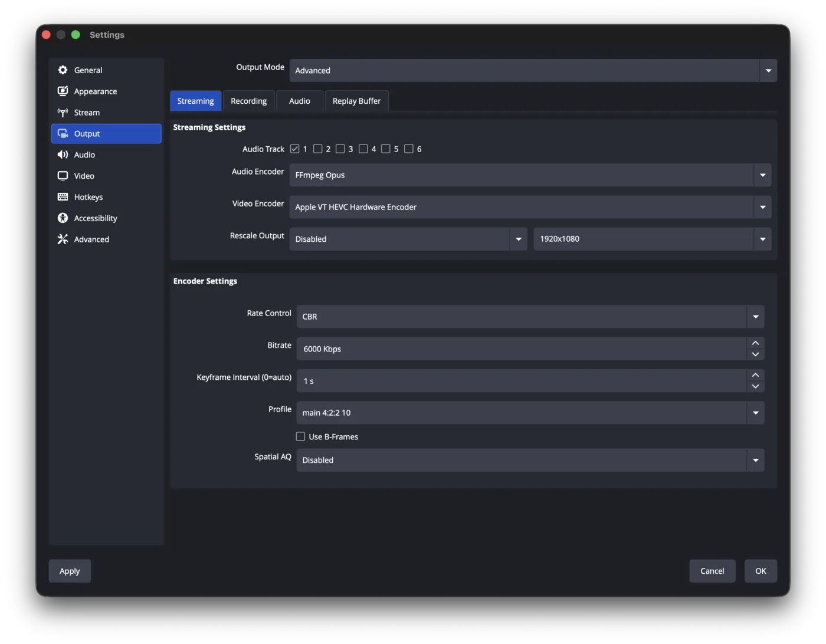This screenshot has width=826, height=644.
Task: Uncheck audio track 1
Action: tap(295, 149)
